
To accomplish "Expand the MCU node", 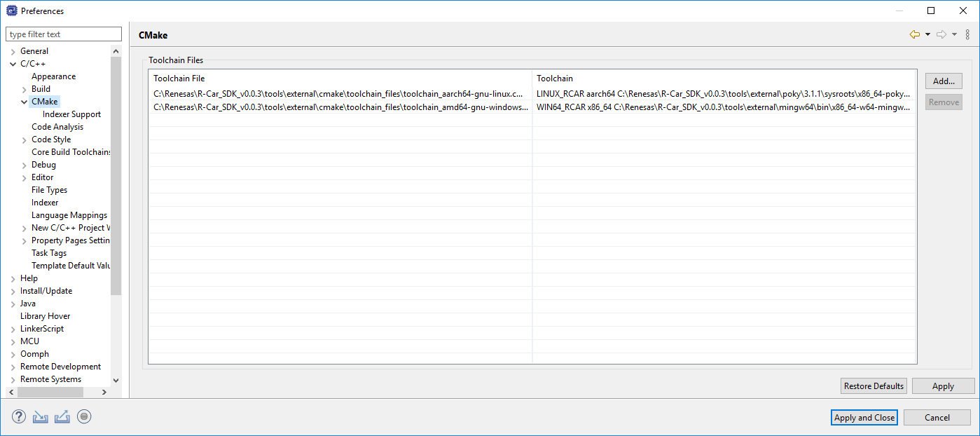I will point(13,341).
